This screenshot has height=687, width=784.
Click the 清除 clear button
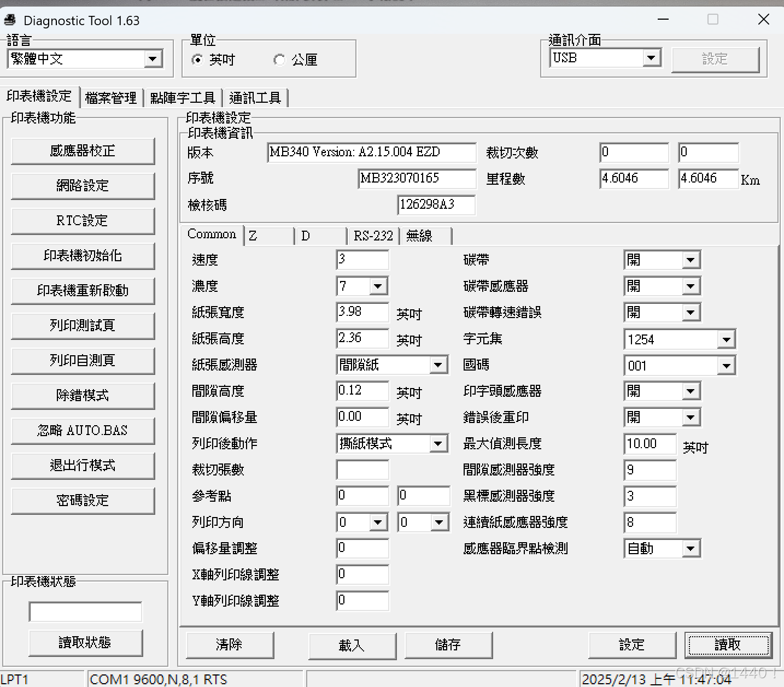pos(230,645)
